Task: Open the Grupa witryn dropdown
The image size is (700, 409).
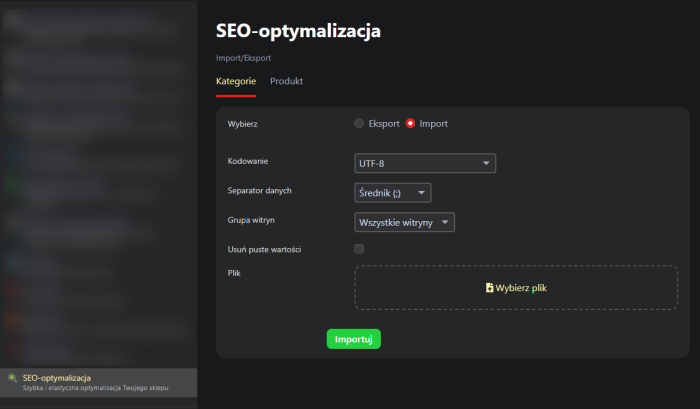Action: (x=404, y=222)
